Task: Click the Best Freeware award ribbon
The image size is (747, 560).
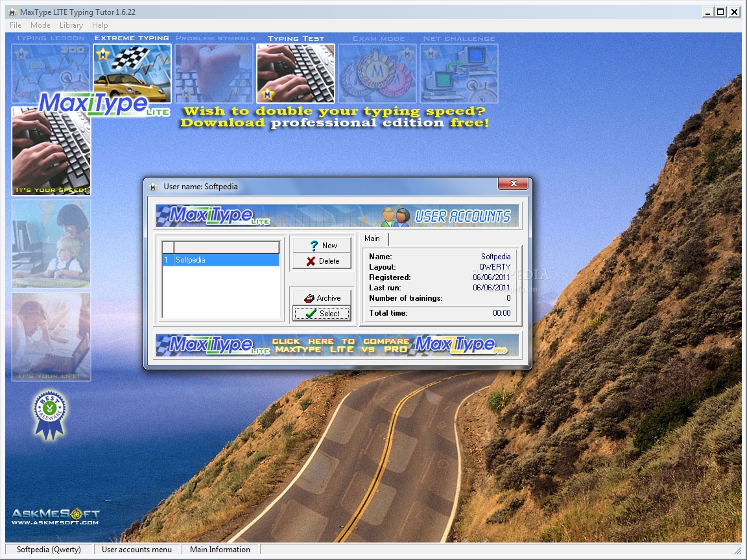Action: (49, 415)
